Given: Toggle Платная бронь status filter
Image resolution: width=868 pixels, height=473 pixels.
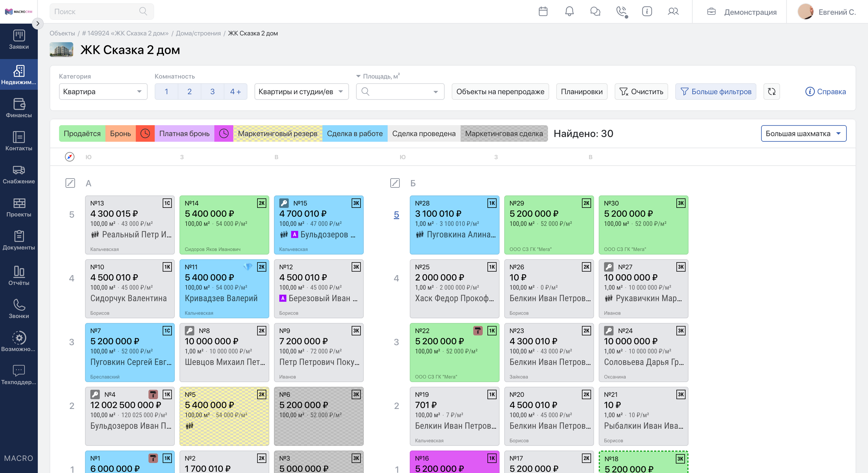Looking at the screenshot, I should click(184, 134).
